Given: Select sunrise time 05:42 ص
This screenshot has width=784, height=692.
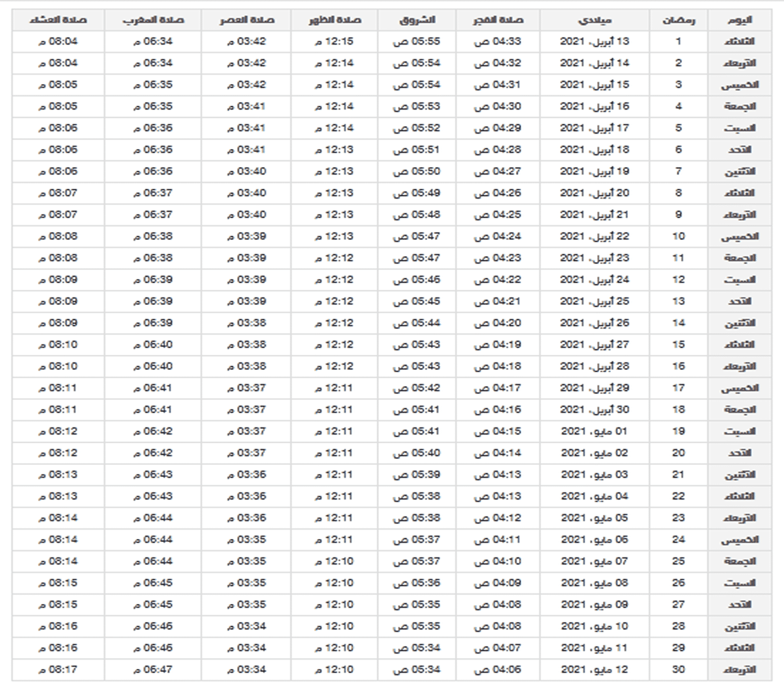Looking at the screenshot, I should pos(417,388).
